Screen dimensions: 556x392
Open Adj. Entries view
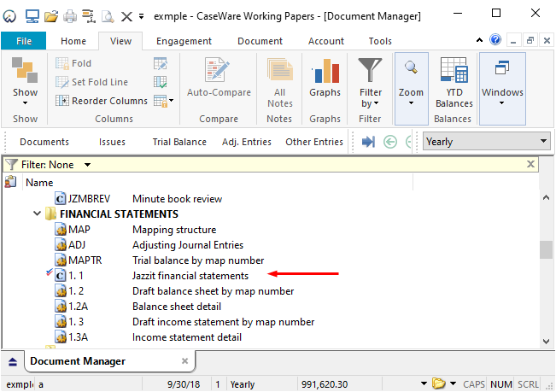(247, 142)
